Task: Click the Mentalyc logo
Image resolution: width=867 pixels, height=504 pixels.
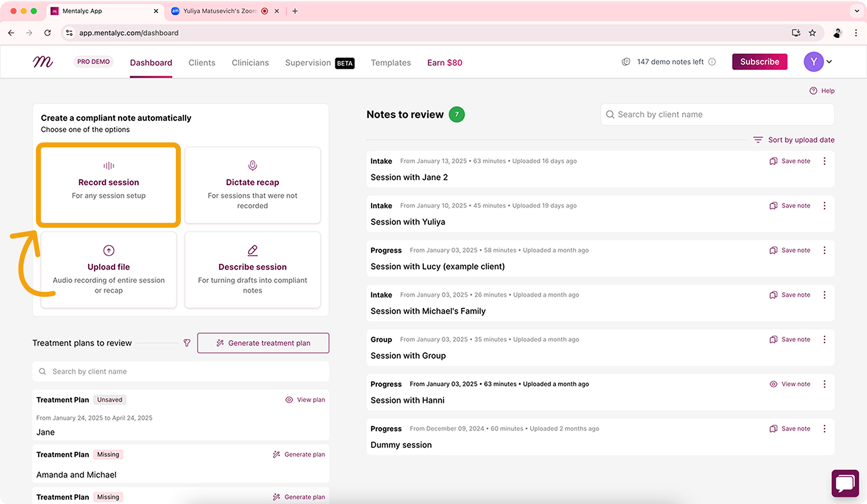Action: [43, 62]
